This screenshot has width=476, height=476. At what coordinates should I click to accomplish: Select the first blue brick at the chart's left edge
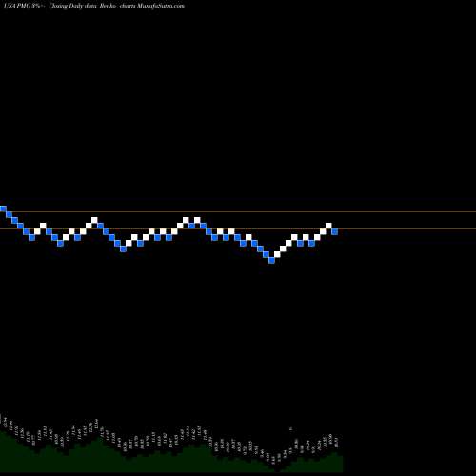click(3, 208)
